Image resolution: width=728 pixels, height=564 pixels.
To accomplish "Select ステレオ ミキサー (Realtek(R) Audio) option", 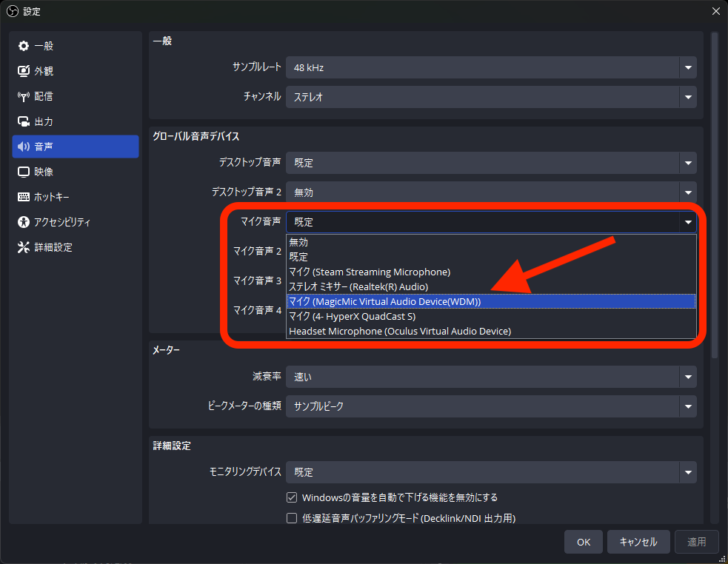I will pyautogui.click(x=491, y=287).
